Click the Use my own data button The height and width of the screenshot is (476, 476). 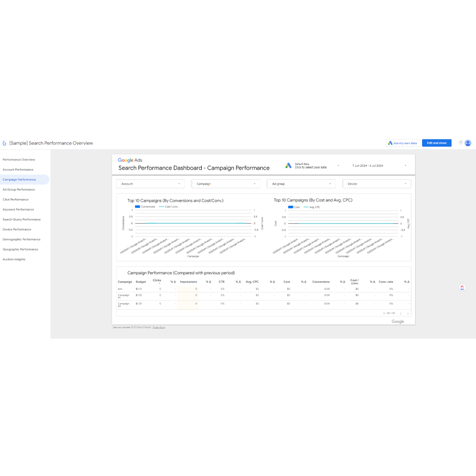click(x=403, y=143)
